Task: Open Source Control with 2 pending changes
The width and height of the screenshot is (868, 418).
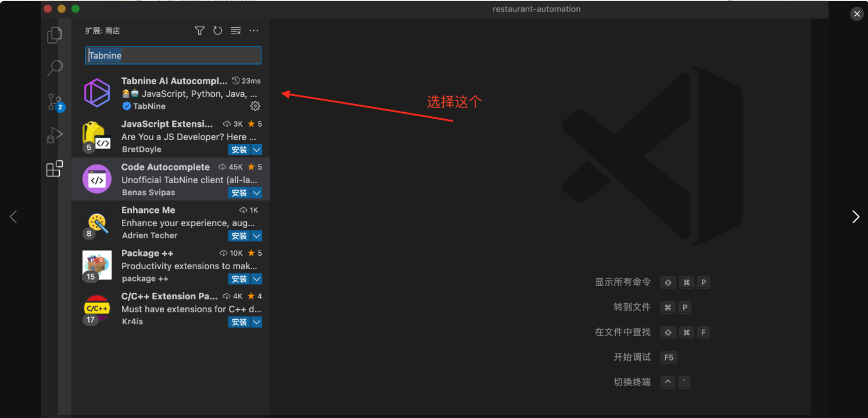Action: pos(54,101)
